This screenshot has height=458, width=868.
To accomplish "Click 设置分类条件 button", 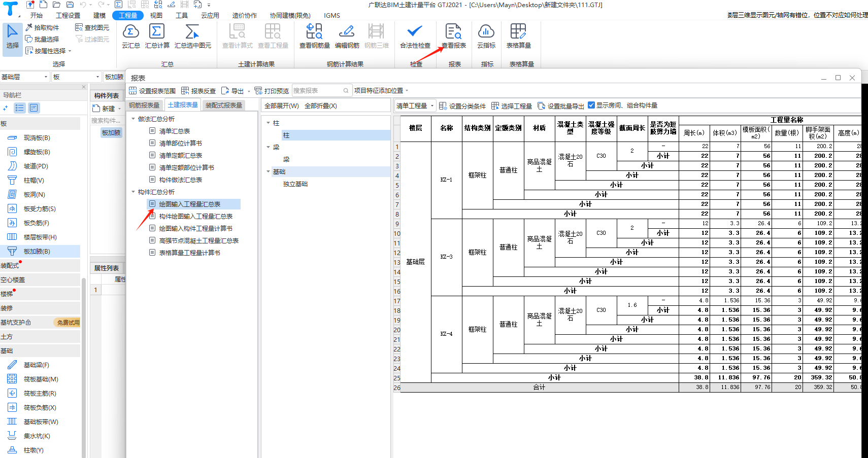I will pos(462,105).
